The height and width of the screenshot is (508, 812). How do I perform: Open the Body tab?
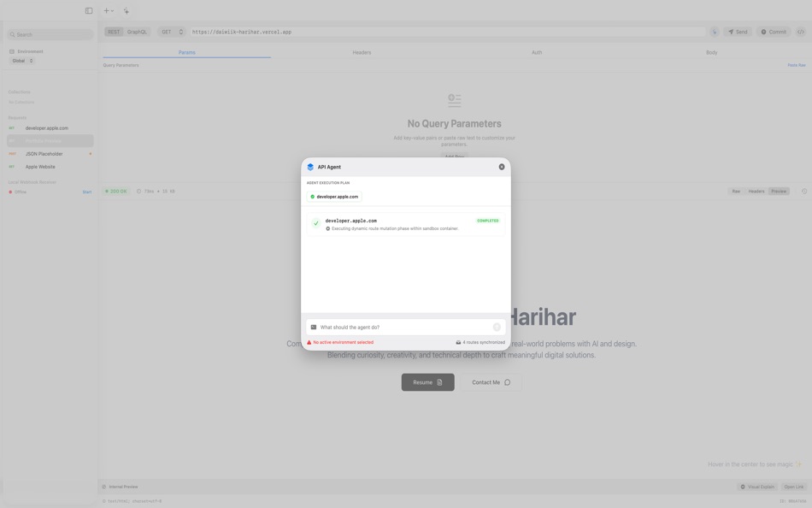coord(711,52)
